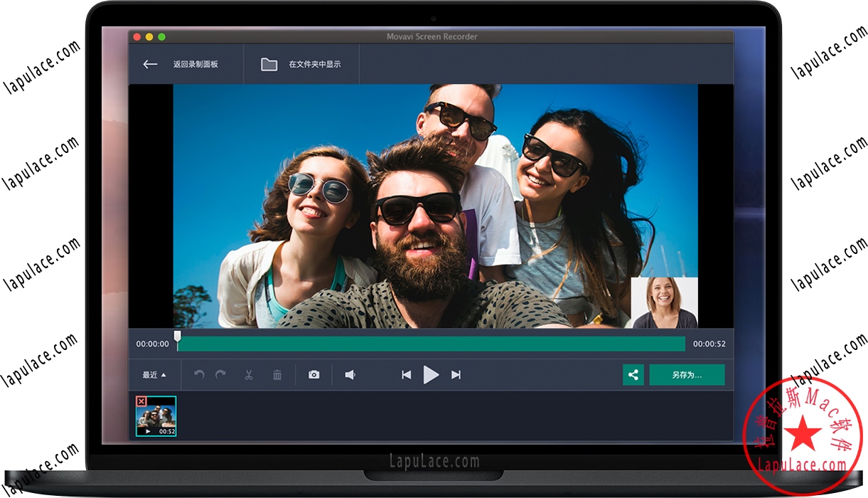Open sharing options via the share icon
Screen dimensions: 868x498
point(633,374)
